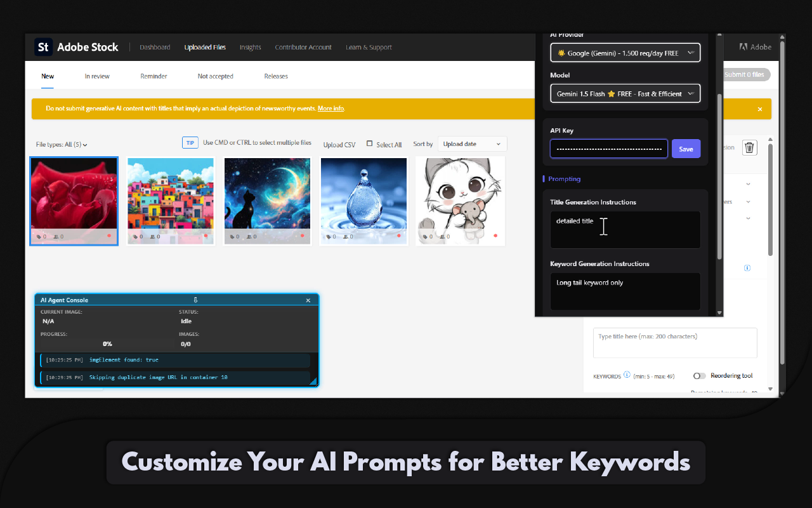Click the Adobe logo in the header
This screenshot has width=812, height=508.
pyautogui.click(x=756, y=47)
